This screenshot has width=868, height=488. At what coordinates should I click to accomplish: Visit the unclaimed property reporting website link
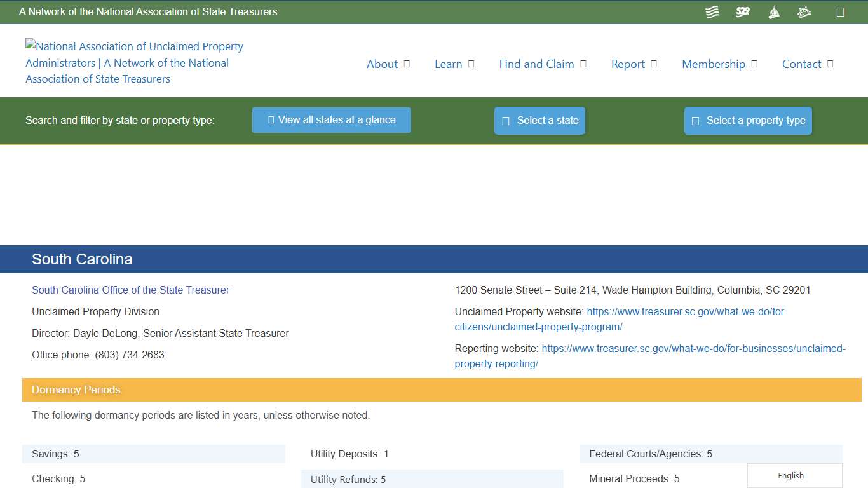tap(693, 348)
